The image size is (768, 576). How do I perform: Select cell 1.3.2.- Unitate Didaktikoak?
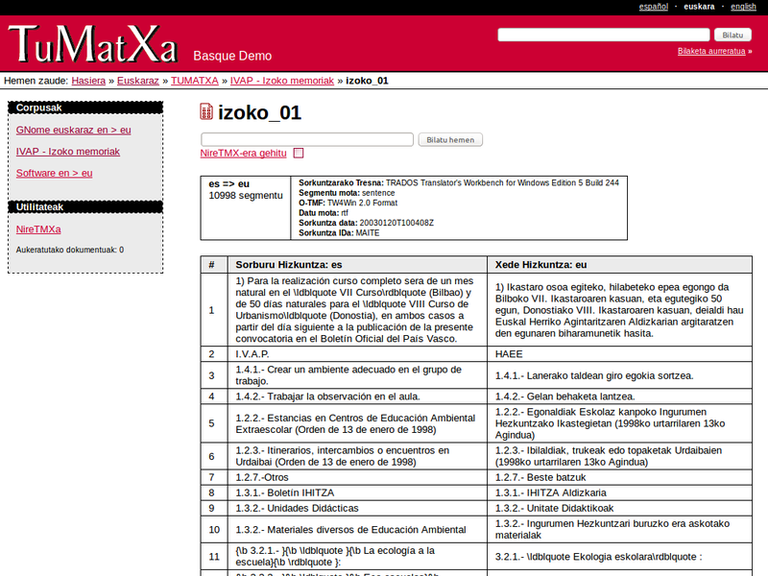point(620,508)
